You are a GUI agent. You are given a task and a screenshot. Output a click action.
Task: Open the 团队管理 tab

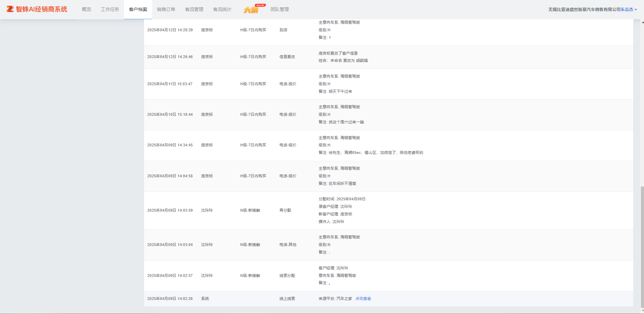[x=279, y=10]
